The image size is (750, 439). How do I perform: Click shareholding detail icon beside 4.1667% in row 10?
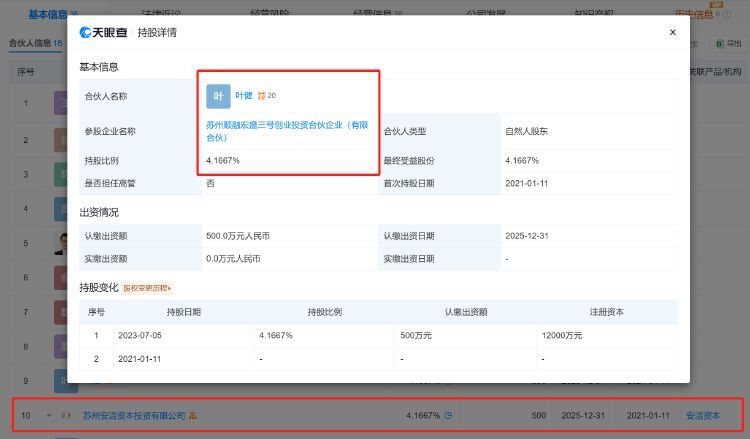coord(448,415)
